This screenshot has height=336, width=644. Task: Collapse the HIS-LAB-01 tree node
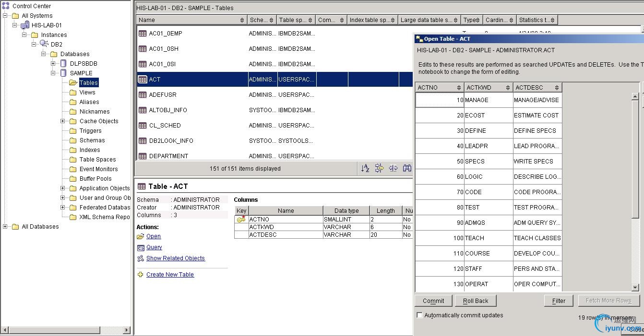click(15, 25)
